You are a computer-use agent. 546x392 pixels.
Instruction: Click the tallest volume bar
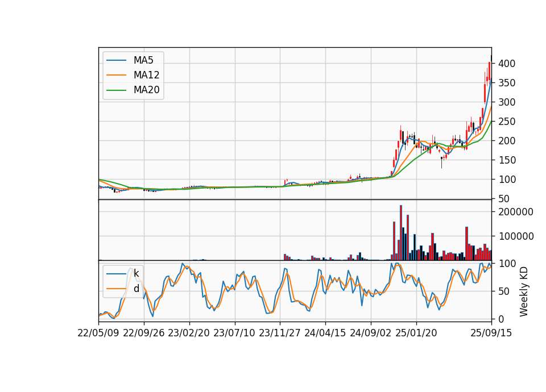point(401,233)
